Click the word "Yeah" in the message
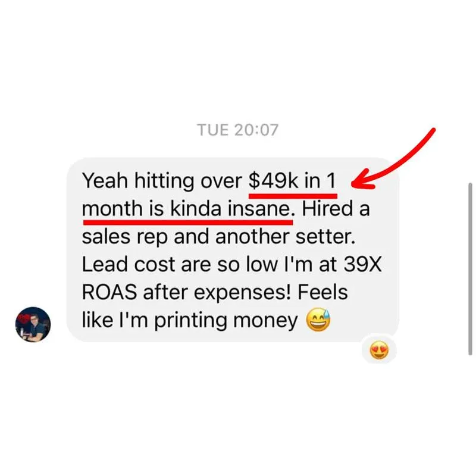Screen dimensions: 476x476 click(105, 181)
